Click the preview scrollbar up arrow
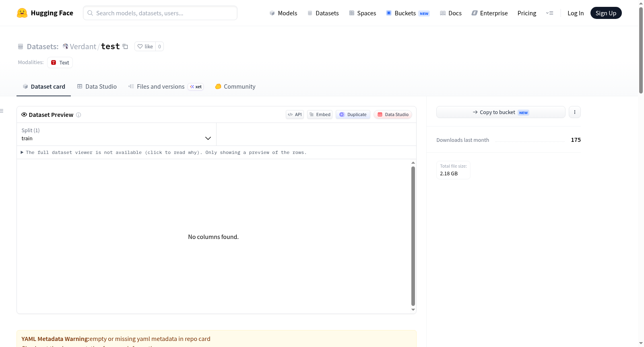The height and width of the screenshot is (347, 644). [x=413, y=163]
